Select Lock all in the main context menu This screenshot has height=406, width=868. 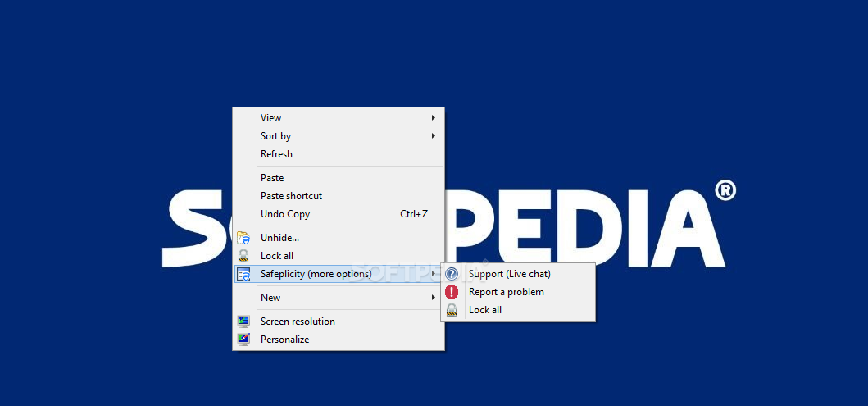[x=339, y=256]
